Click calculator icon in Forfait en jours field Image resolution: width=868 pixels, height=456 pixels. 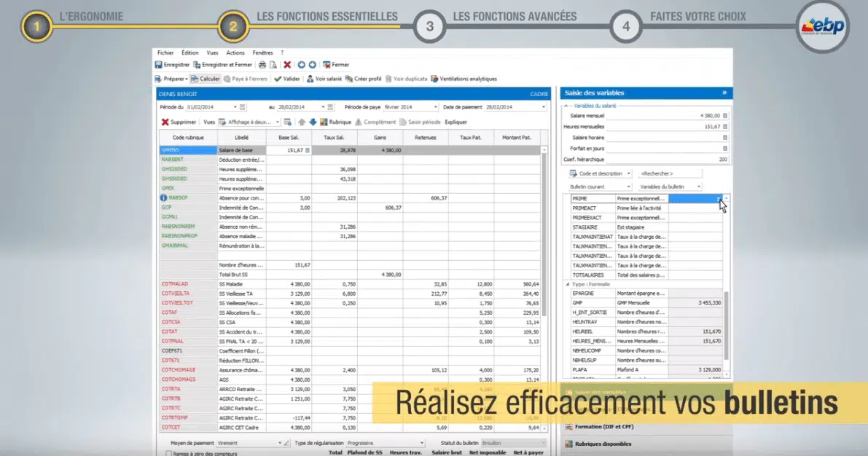(725, 149)
